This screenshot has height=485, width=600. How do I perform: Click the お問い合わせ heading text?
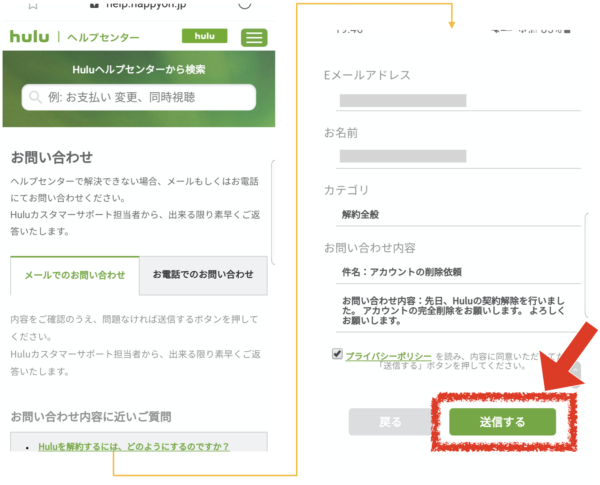(52, 157)
